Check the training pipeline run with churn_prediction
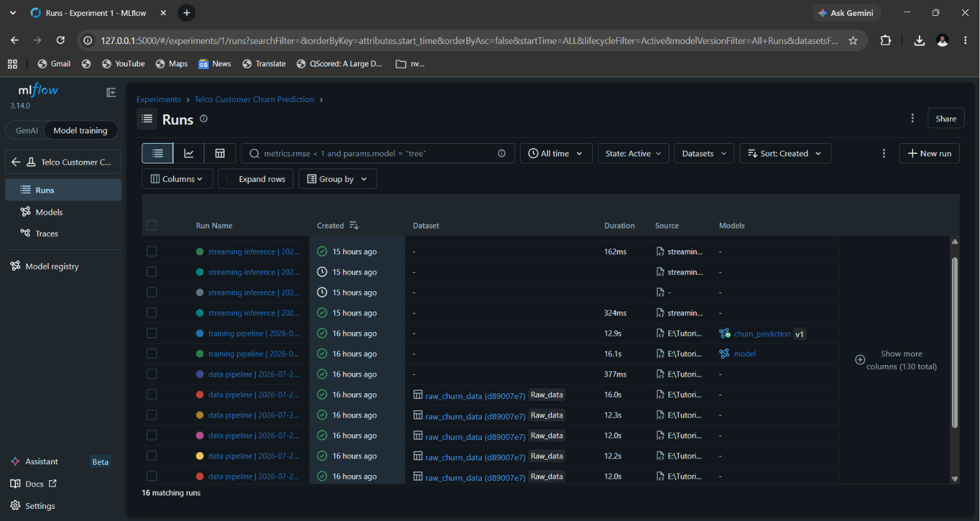980x521 pixels. click(x=152, y=333)
